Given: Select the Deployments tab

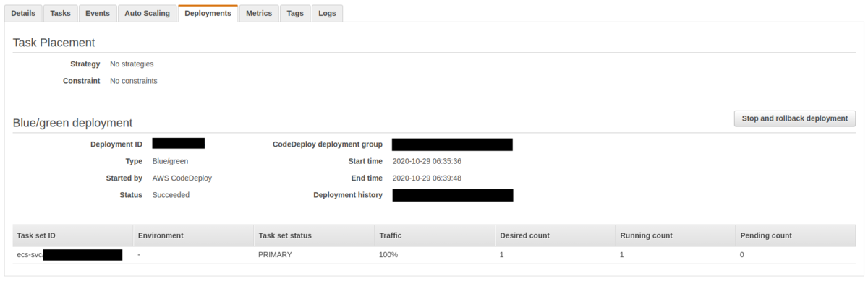Looking at the screenshot, I should (208, 13).
